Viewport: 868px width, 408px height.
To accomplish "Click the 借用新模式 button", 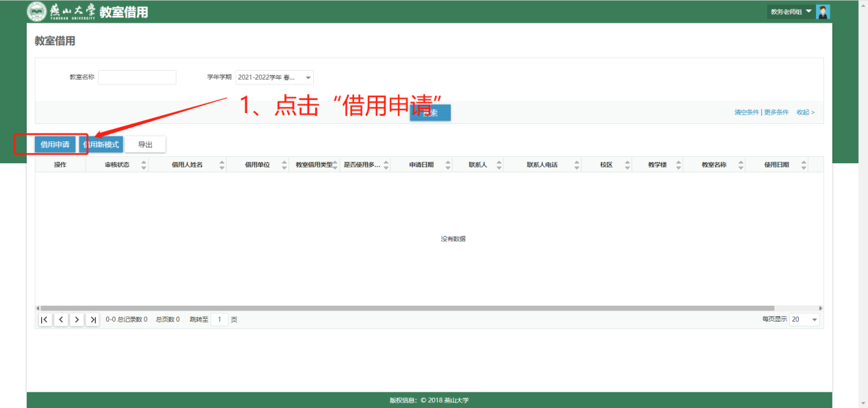I will (101, 145).
